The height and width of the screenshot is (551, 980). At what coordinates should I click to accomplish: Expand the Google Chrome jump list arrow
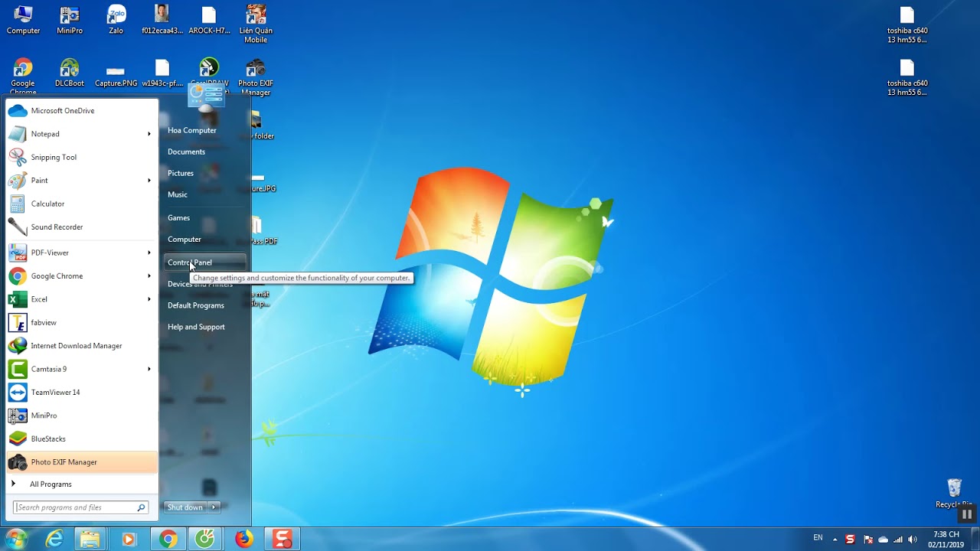click(149, 276)
